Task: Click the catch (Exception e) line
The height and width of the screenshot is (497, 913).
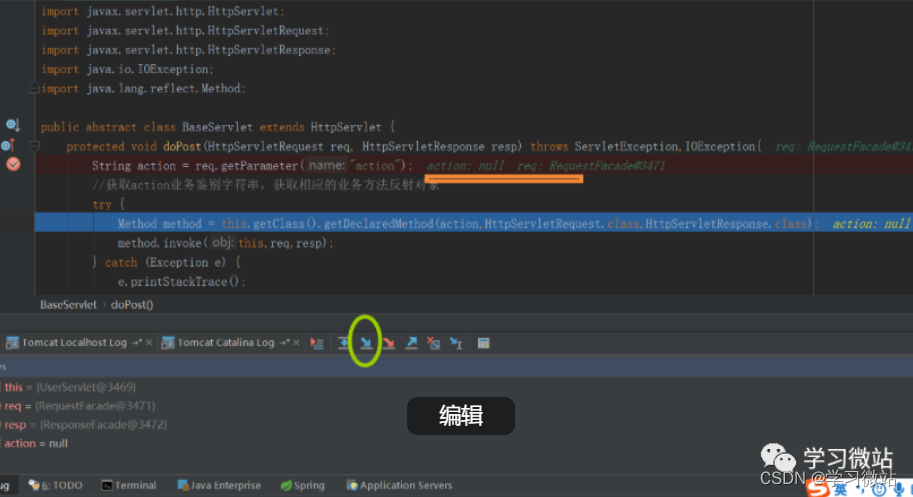Action: [x=166, y=262]
